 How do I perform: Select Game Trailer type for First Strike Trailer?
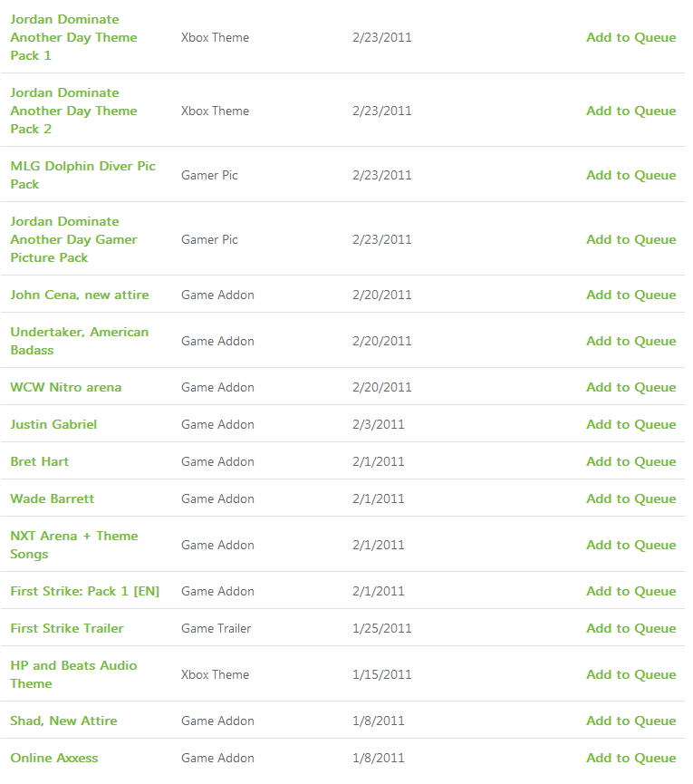[216, 628]
